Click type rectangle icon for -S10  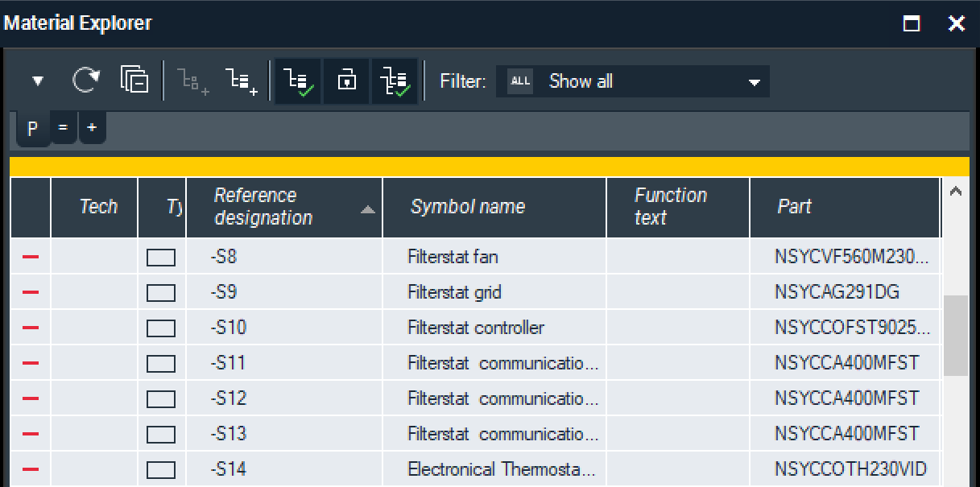point(161,328)
